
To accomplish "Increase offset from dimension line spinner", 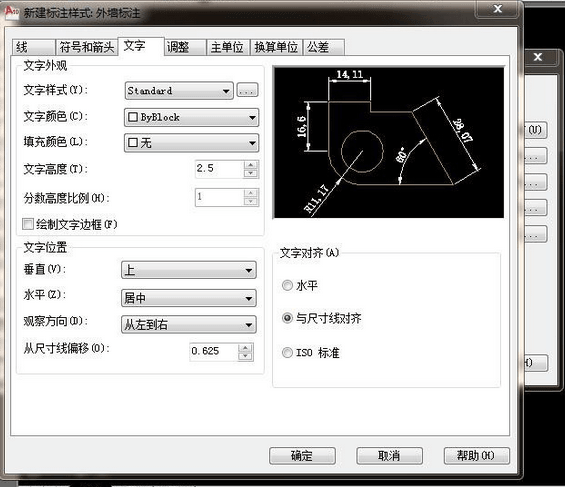I will [x=245, y=348].
